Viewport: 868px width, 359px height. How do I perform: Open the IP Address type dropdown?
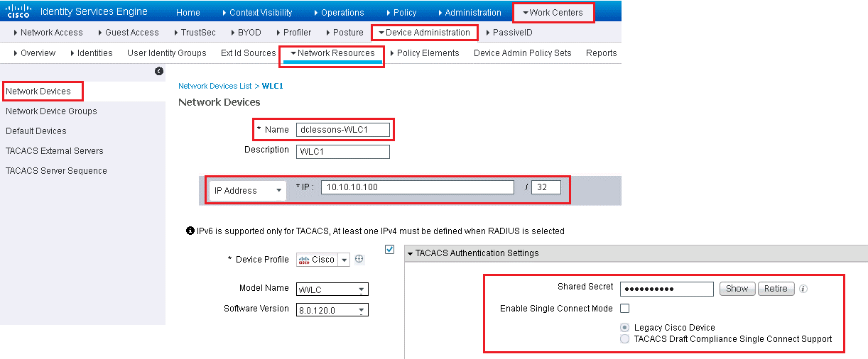coord(248,190)
